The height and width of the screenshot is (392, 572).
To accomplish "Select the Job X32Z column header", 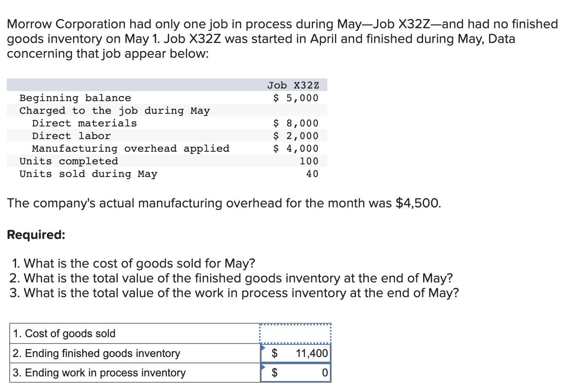I will coord(293,85).
